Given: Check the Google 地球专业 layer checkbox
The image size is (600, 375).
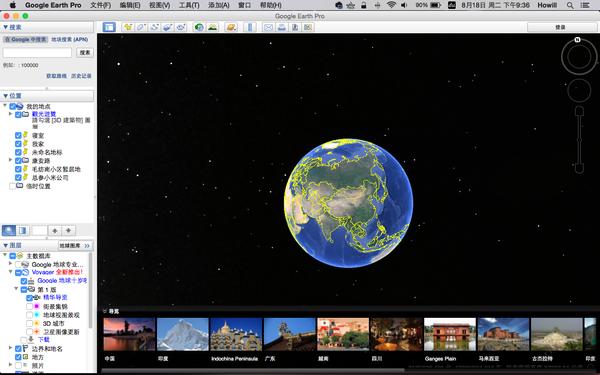Looking at the screenshot, I should click(x=18, y=264).
